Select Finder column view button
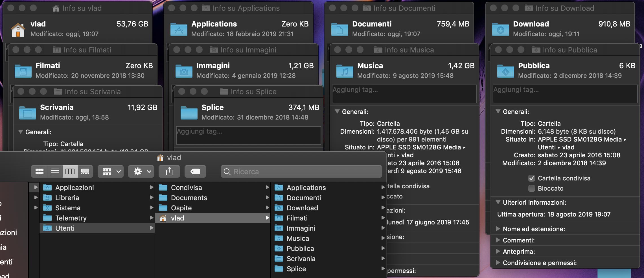Image resolution: width=644 pixels, height=278 pixels. click(70, 171)
